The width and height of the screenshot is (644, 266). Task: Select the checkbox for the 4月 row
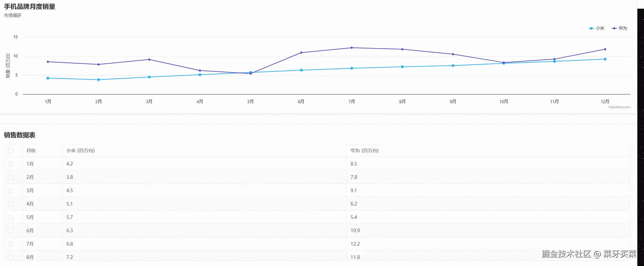pyautogui.click(x=10, y=204)
